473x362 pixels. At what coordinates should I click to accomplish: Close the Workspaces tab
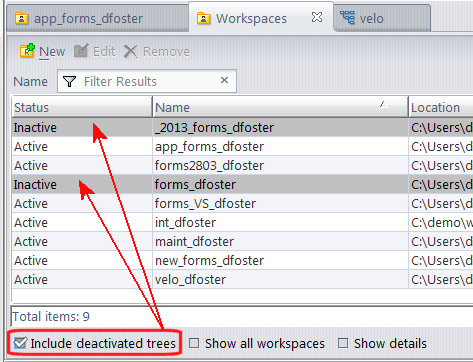[x=317, y=17]
